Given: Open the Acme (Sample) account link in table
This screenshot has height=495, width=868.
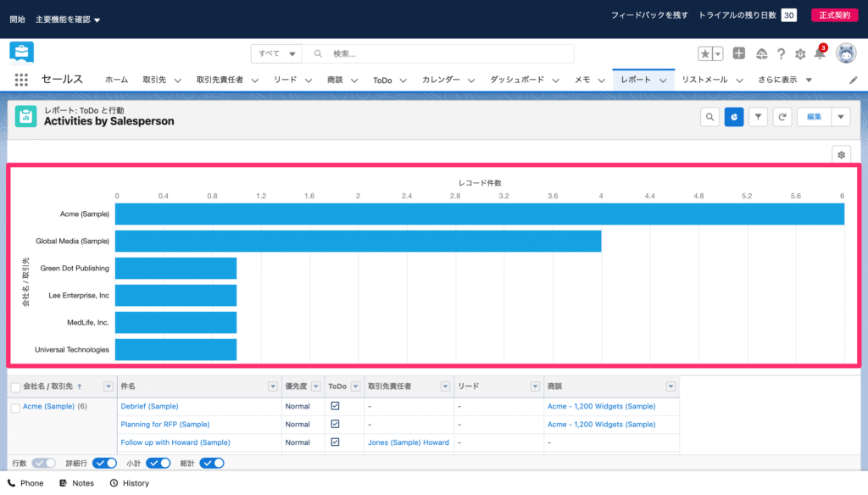Looking at the screenshot, I should tap(48, 406).
